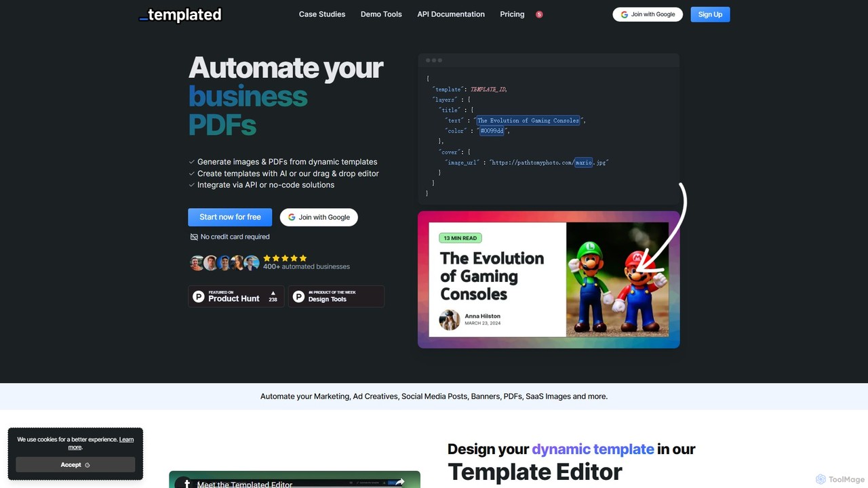
Task: Click the TEMPLATE_ID value in code
Action: tap(488, 89)
